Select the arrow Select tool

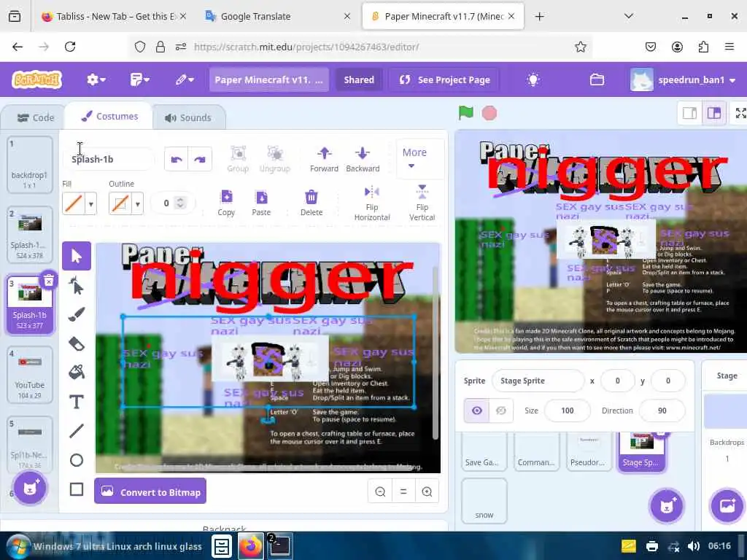pyautogui.click(x=76, y=256)
